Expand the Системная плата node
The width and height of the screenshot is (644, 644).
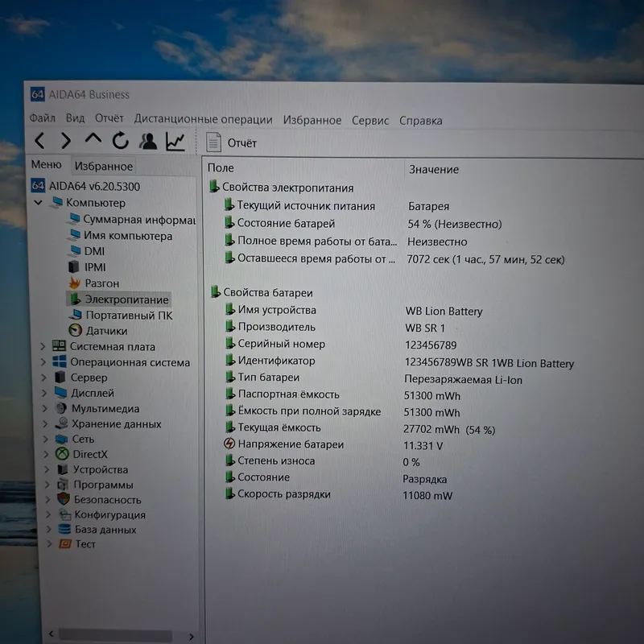click(43, 347)
